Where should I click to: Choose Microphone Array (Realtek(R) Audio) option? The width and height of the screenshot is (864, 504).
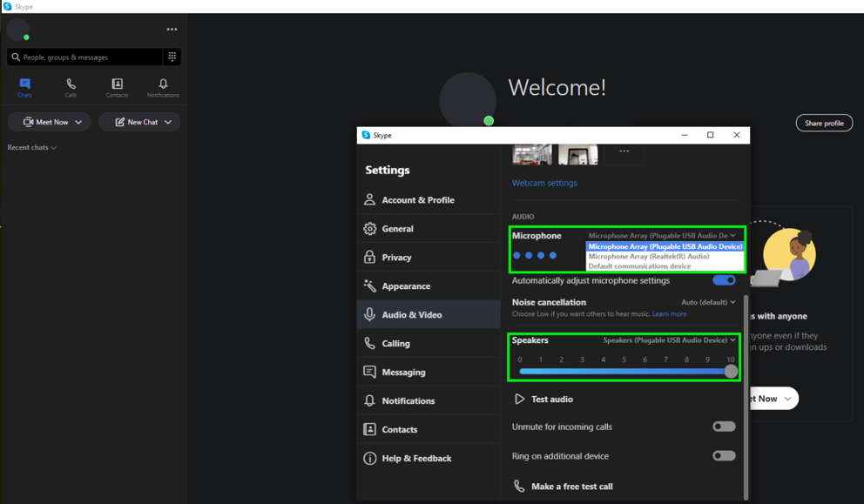pos(649,256)
